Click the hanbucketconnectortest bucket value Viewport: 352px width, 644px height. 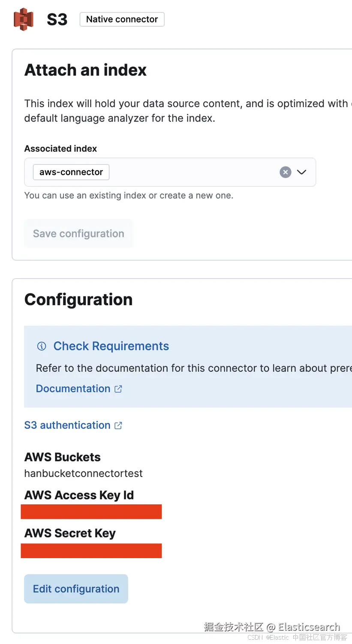click(83, 474)
